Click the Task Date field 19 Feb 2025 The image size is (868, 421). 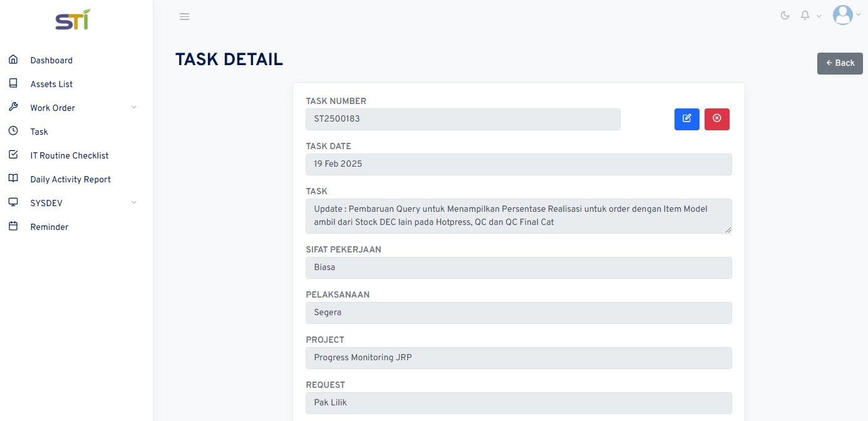coord(519,164)
